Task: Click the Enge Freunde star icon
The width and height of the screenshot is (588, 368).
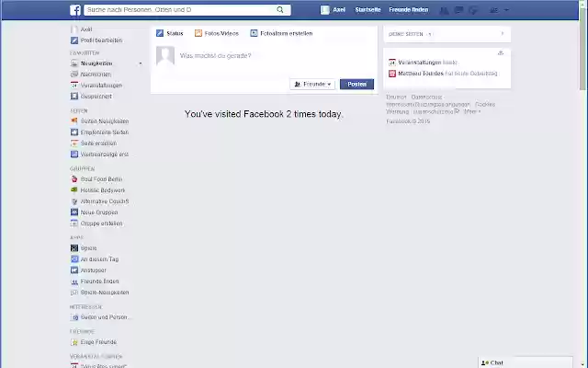Action: [x=74, y=342]
